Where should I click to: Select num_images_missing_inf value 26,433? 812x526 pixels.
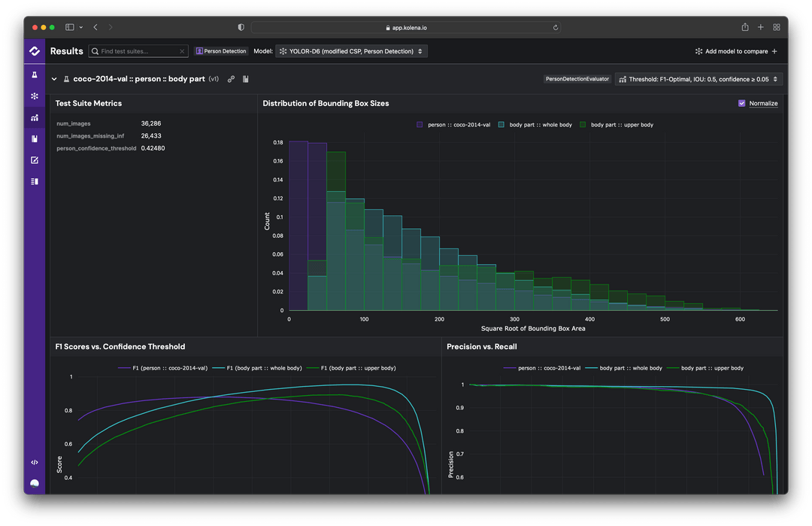tap(150, 135)
